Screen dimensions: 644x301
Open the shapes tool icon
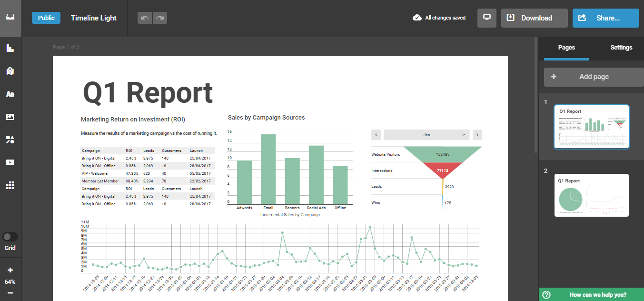10,140
